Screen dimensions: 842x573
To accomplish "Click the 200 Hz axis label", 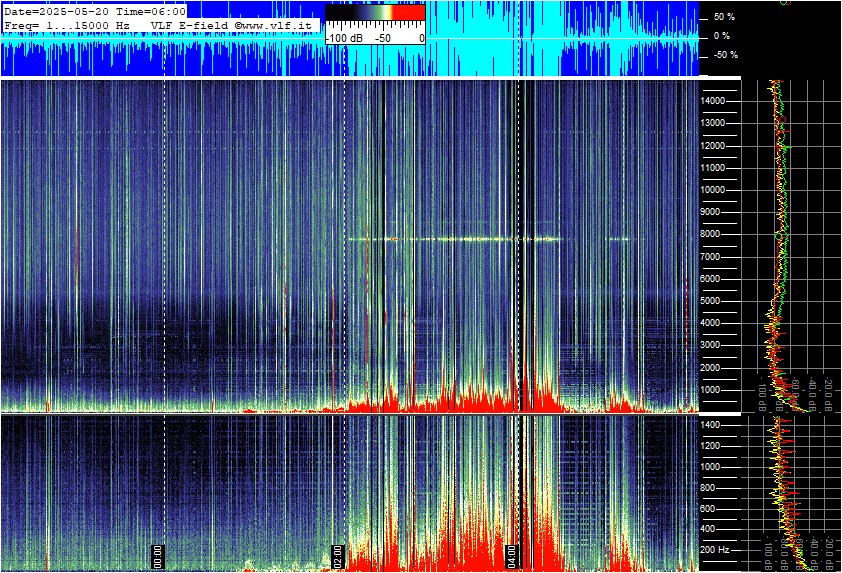I will point(714,550).
